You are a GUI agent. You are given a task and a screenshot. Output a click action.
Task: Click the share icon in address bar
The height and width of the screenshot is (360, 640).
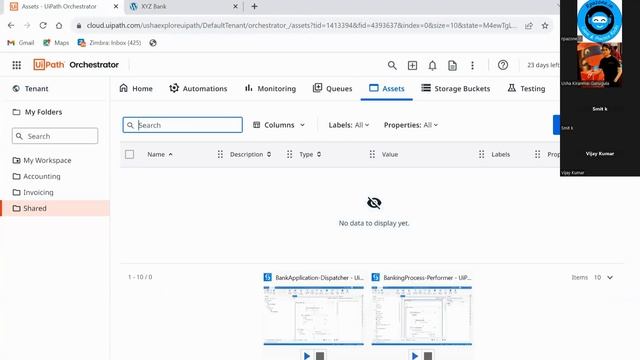(529, 25)
